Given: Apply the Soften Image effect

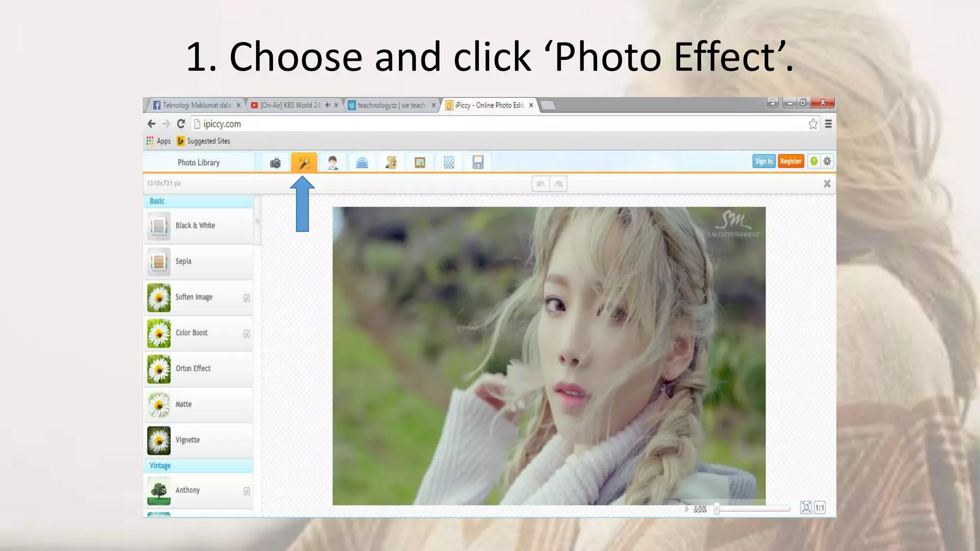Looking at the screenshot, I should coord(198,298).
